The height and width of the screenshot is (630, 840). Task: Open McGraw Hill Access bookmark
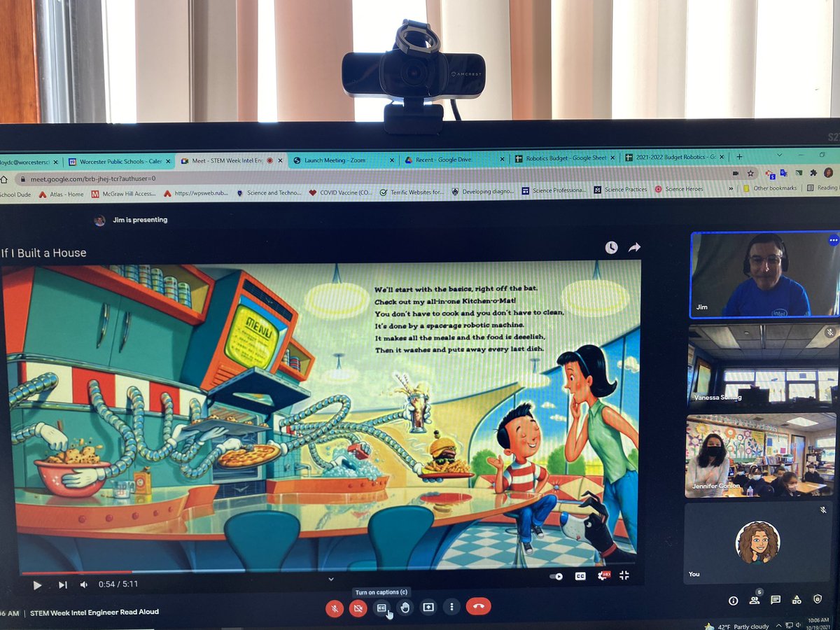[x=123, y=194]
